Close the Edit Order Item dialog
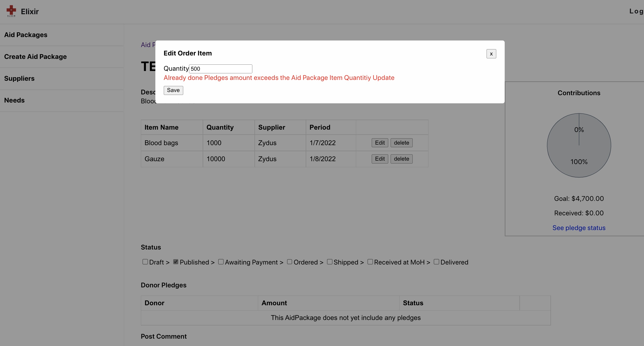This screenshot has height=346, width=644. click(x=491, y=54)
